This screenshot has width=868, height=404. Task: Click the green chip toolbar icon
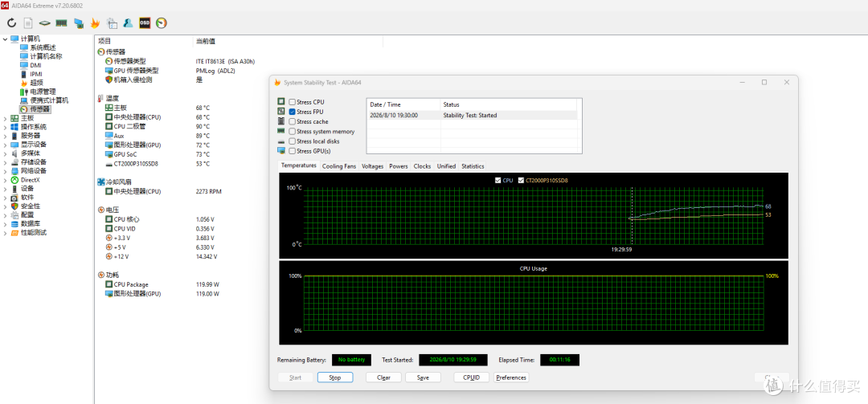45,23
